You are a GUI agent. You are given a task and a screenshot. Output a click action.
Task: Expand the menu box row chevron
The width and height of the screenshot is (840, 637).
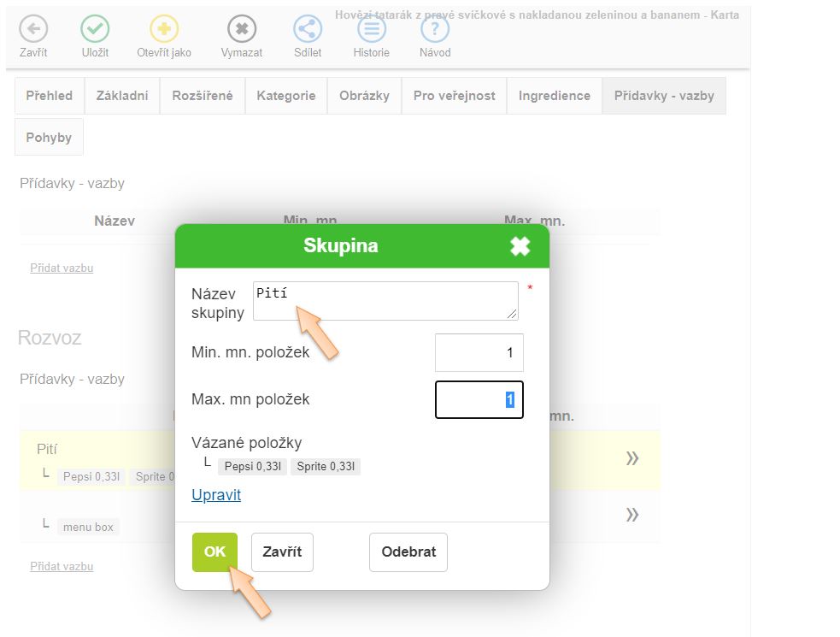coord(632,515)
